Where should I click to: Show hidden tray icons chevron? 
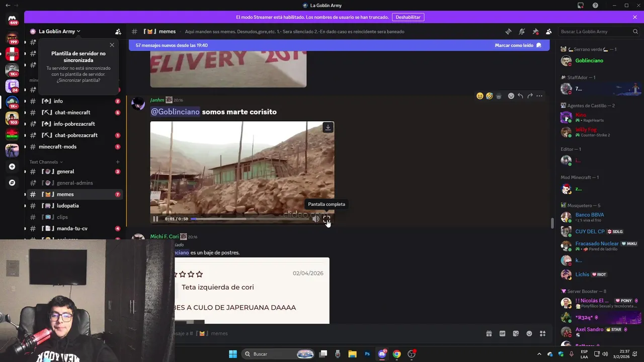(539, 354)
